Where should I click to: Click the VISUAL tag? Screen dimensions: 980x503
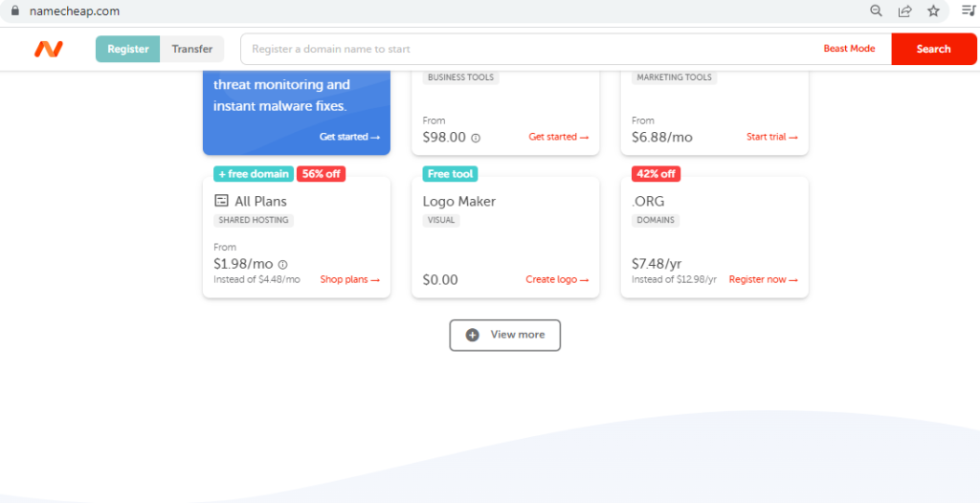coord(441,220)
